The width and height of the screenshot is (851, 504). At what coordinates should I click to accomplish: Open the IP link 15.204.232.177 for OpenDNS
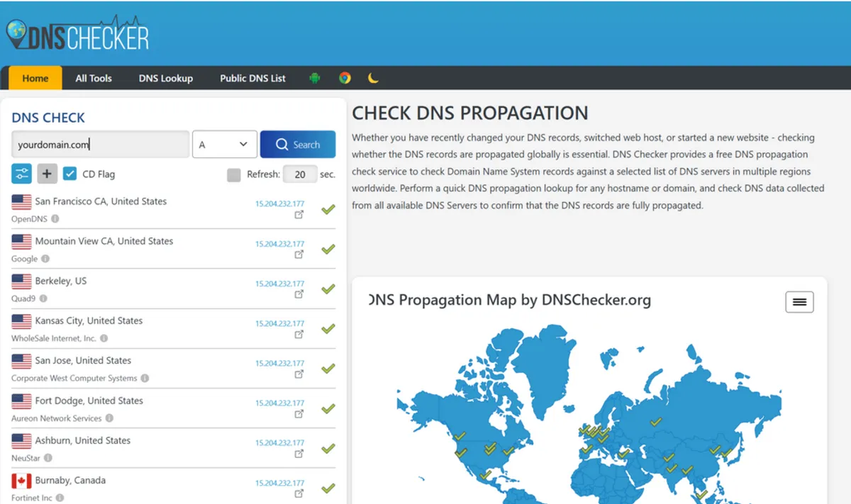[x=280, y=204]
